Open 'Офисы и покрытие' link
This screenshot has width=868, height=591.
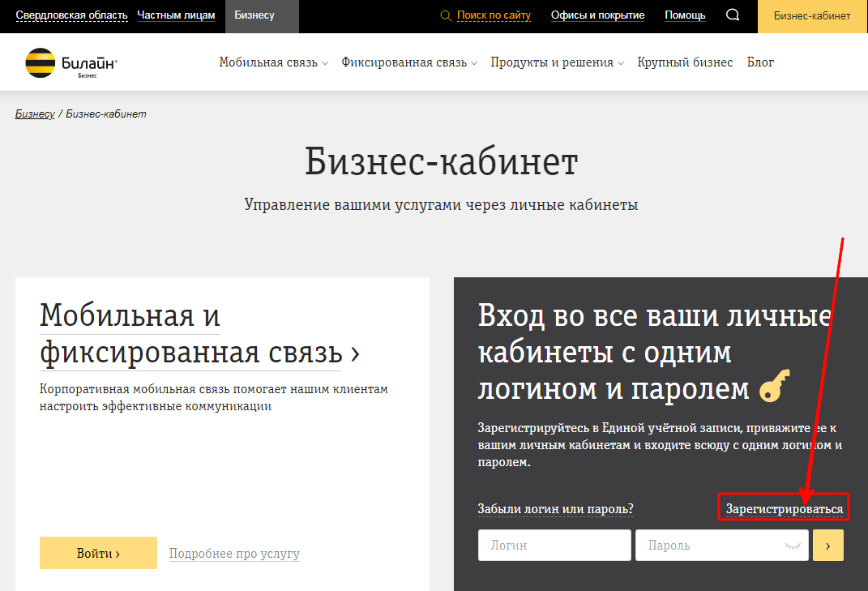coord(597,15)
